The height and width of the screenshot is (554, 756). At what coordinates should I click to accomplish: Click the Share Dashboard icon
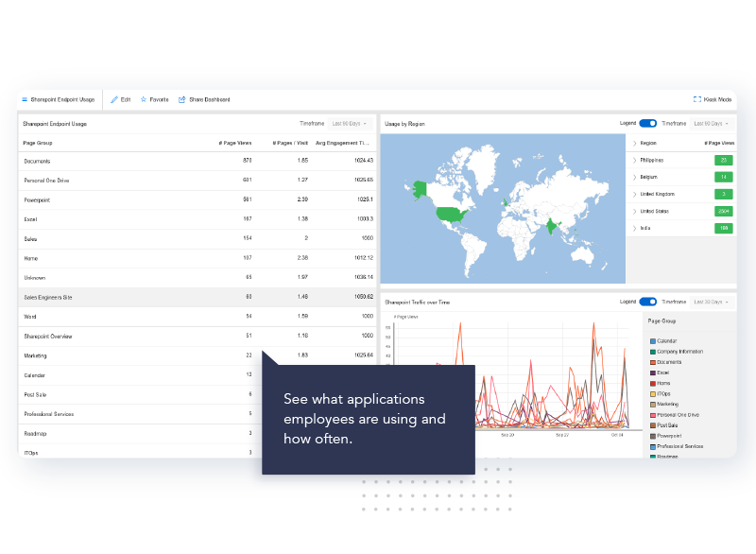pyautogui.click(x=181, y=100)
